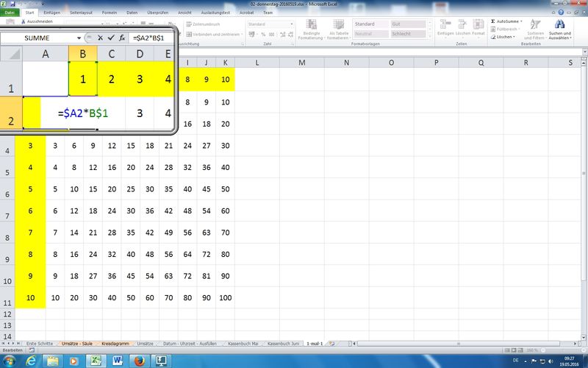Expand the Verbinden und zentrieren dropdown arrow
This screenshot has height=368, width=588.
242,34
